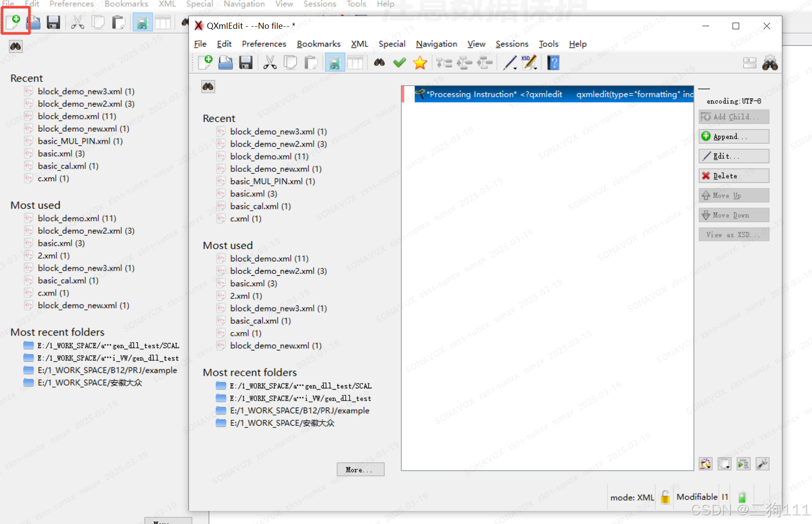Click the Append... button in the right panel
Image resolution: width=812 pixels, height=524 pixels.
pos(733,136)
